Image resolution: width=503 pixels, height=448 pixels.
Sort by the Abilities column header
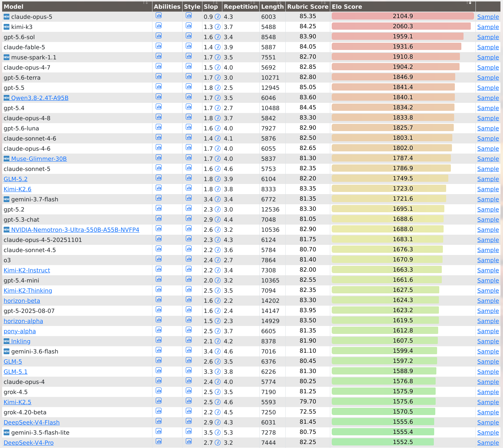tap(167, 7)
